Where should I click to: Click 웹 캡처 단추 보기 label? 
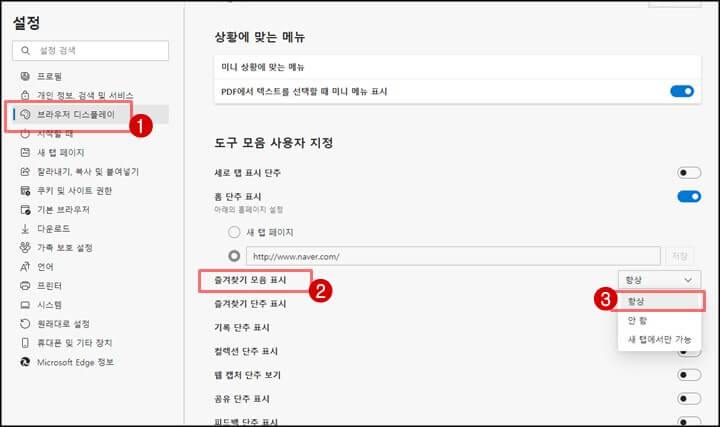point(248,375)
